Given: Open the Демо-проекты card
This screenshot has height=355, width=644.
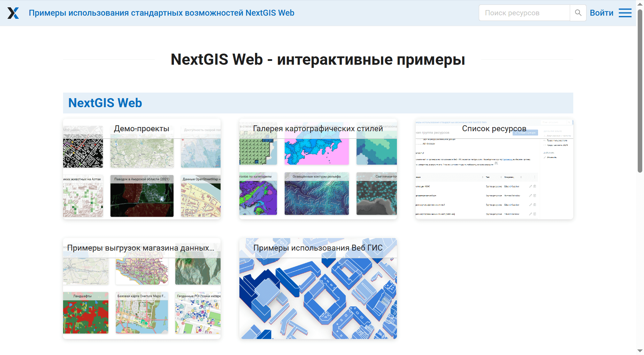Looking at the screenshot, I should coord(141,129).
